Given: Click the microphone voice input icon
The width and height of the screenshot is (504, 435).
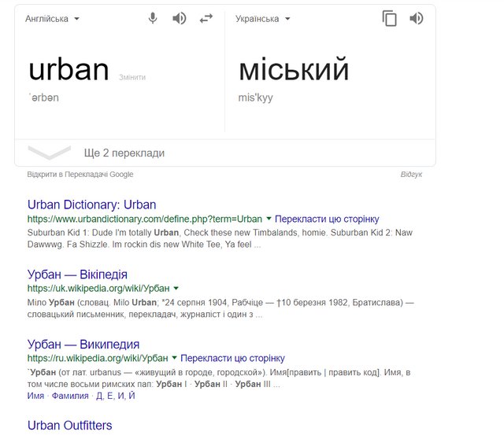Looking at the screenshot, I should (x=153, y=18).
